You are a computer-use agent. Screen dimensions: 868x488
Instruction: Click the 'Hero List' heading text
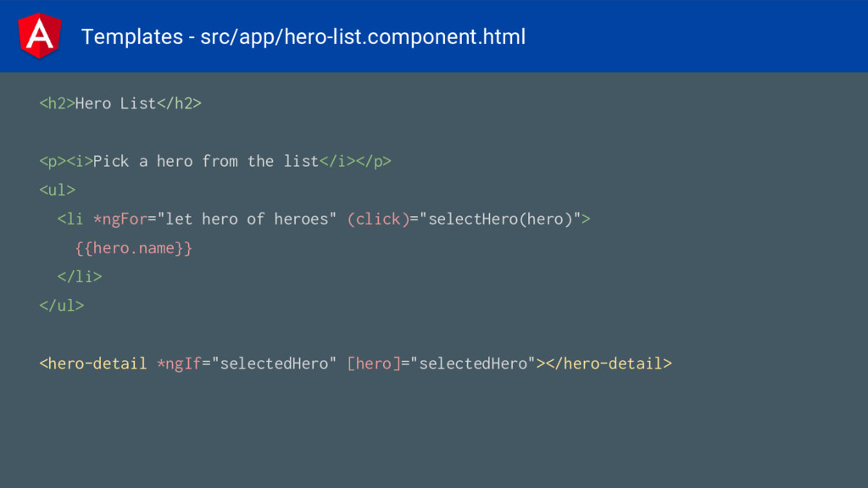[115, 103]
